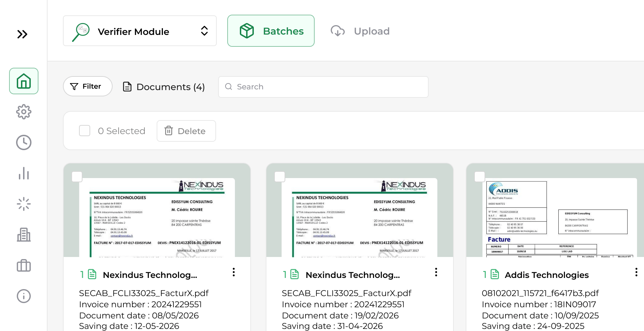This screenshot has height=331, width=644.
Task: Open the history clock icon in sidebar
Action: click(23, 142)
